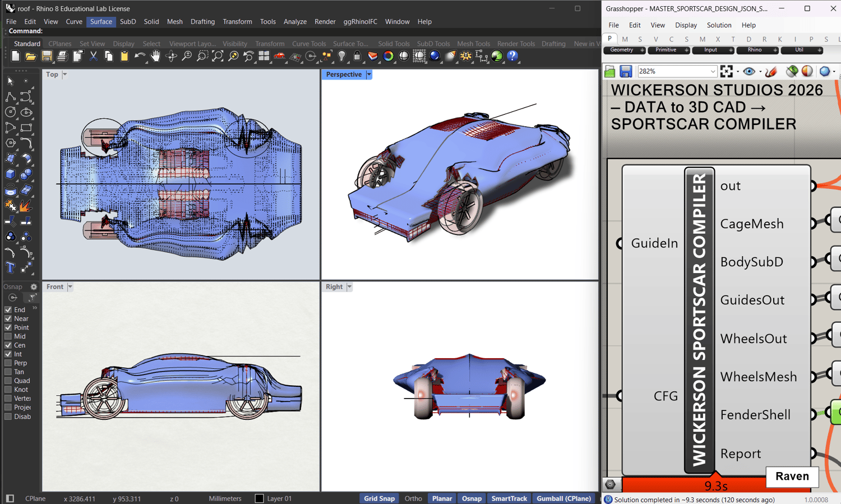This screenshot has height=504, width=841.
Task: Click the Explode tool icon
Action: (x=25, y=206)
